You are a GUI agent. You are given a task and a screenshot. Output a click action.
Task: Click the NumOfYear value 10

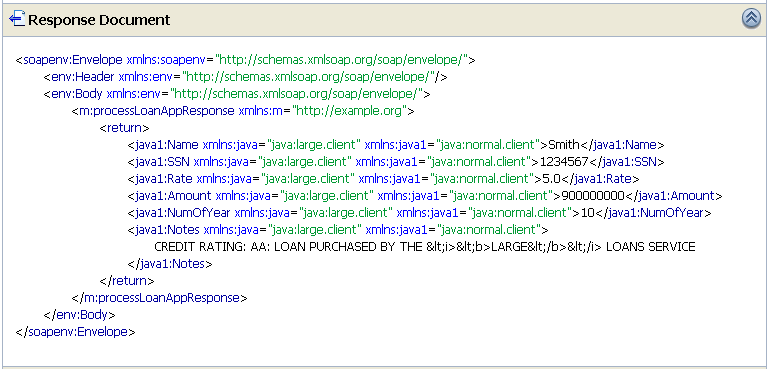coord(587,213)
